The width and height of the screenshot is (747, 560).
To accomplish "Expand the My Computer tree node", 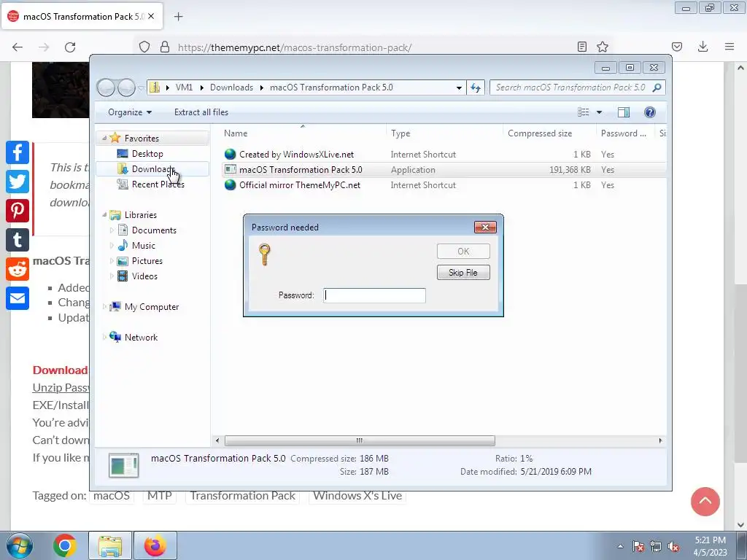I will click(104, 307).
